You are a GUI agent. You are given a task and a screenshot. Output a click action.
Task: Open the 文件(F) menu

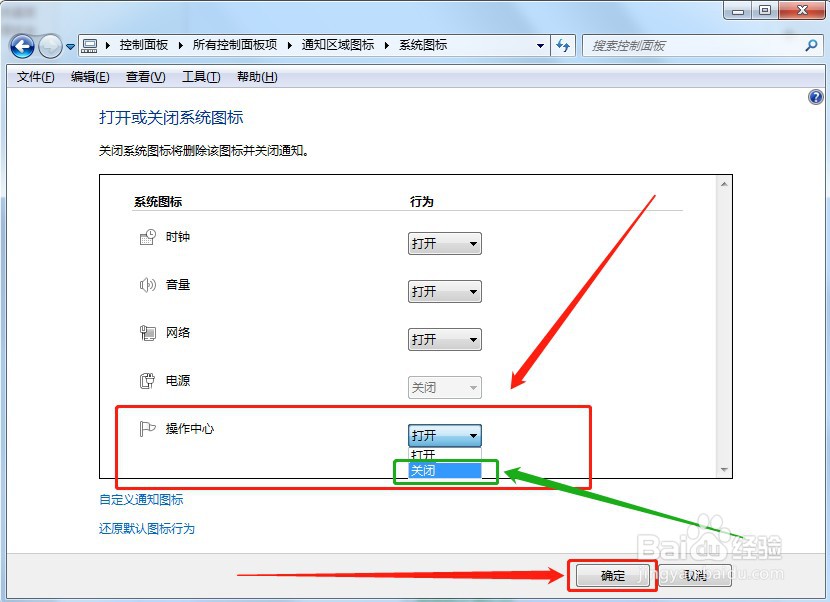35,77
